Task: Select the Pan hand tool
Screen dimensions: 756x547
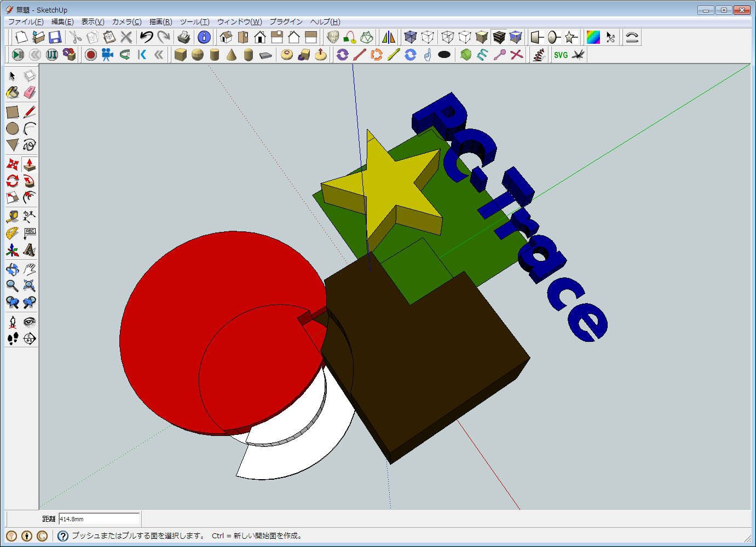Action: coord(30,269)
